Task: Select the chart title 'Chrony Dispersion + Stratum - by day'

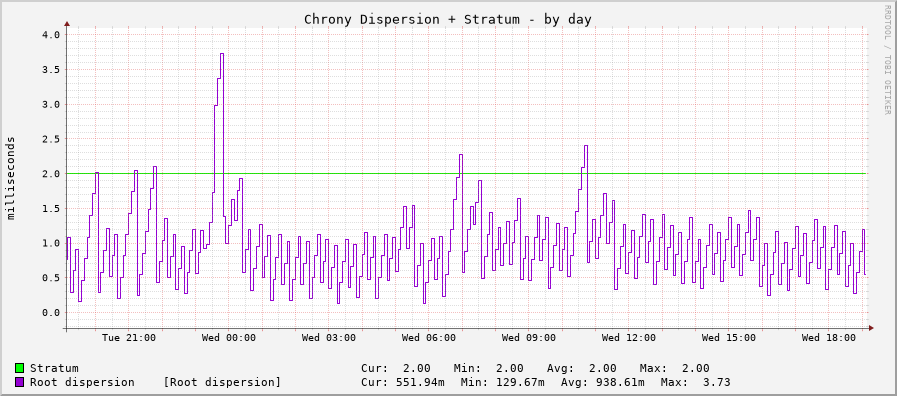Action: click(447, 19)
